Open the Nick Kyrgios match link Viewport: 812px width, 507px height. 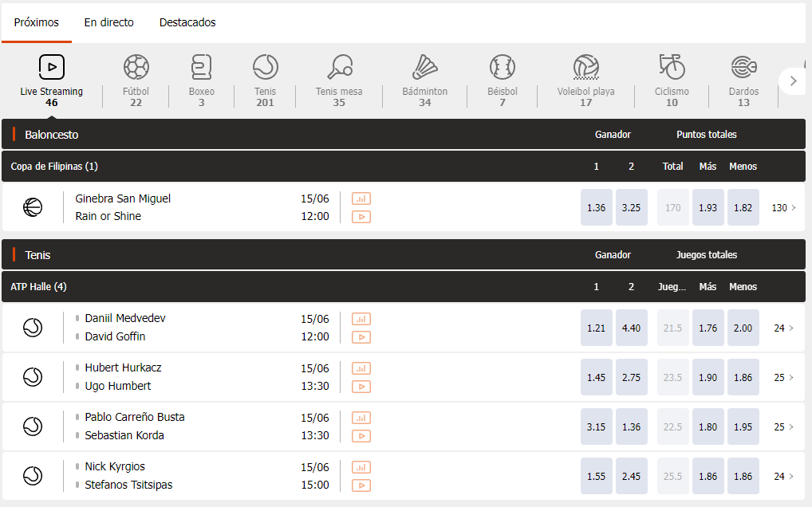(x=115, y=466)
